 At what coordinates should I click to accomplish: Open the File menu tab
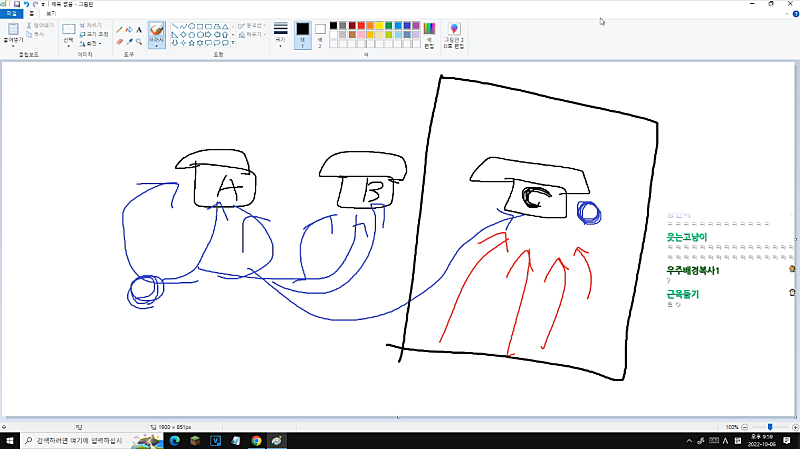click(11, 13)
